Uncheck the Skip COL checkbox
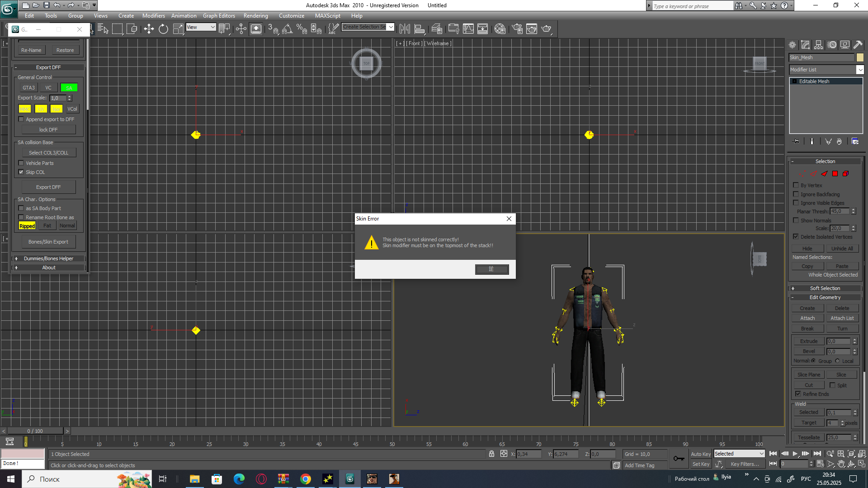This screenshot has height=488, width=868. (x=21, y=172)
